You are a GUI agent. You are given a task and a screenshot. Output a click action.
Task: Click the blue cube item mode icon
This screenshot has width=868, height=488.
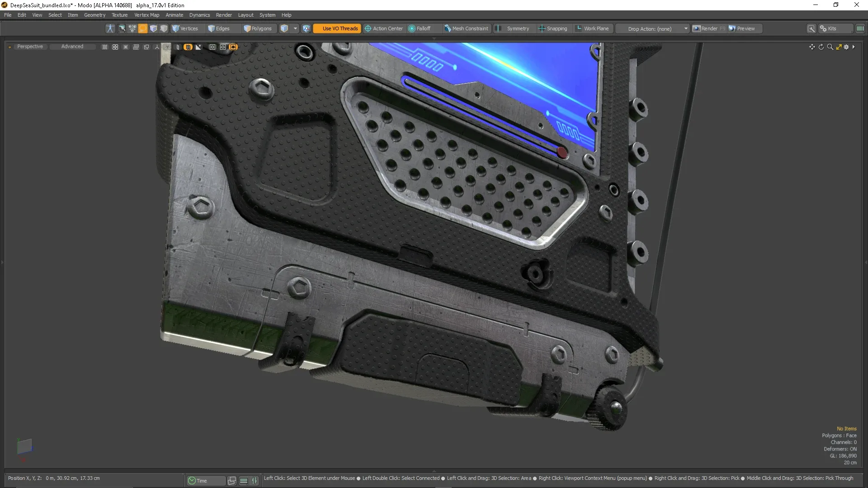pyautogui.click(x=153, y=28)
